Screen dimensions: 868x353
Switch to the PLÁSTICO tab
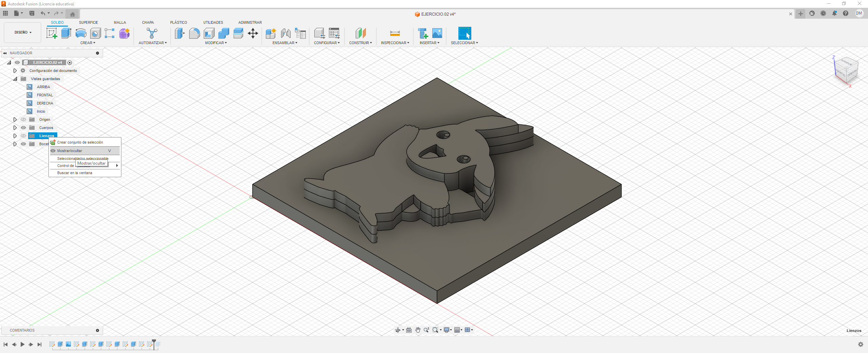point(179,22)
